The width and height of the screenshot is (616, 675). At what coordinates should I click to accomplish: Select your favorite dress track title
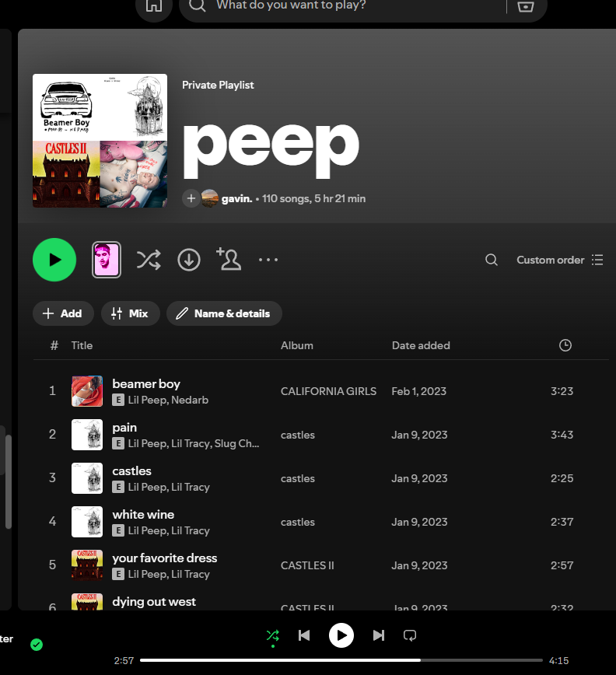[164, 558]
